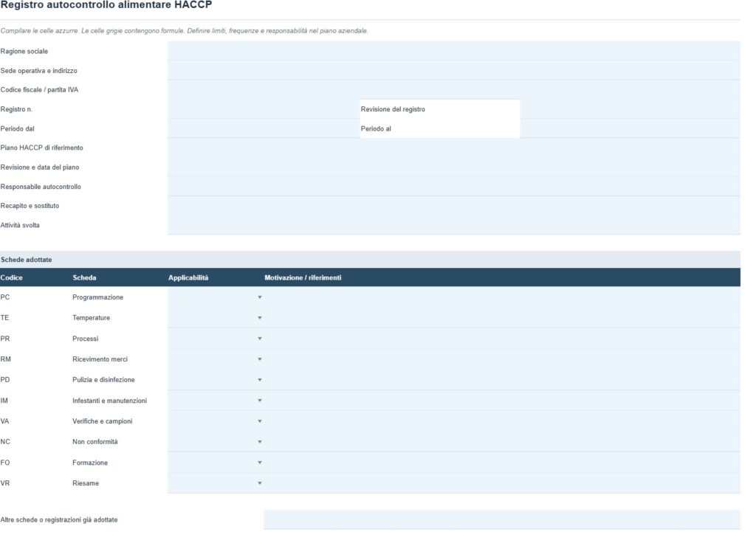Open Applicabilità dropdown for Processi row

[x=259, y=339]
